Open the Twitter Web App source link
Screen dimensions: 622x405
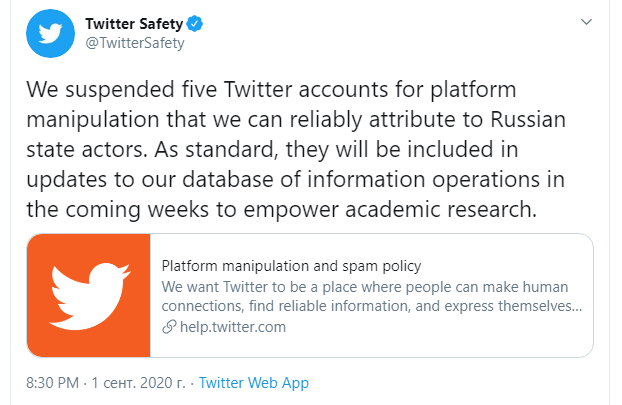pyautogui.click(x=254, y=383)
